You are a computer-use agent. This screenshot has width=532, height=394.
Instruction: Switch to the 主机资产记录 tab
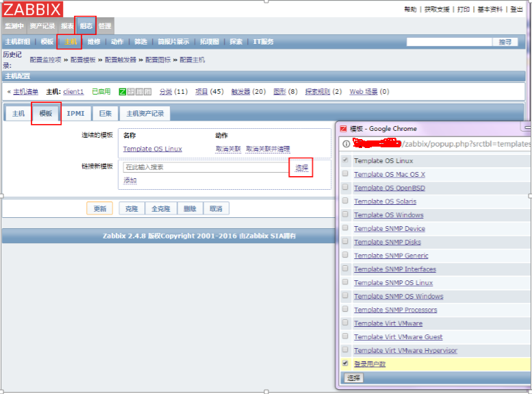(145, 114)
